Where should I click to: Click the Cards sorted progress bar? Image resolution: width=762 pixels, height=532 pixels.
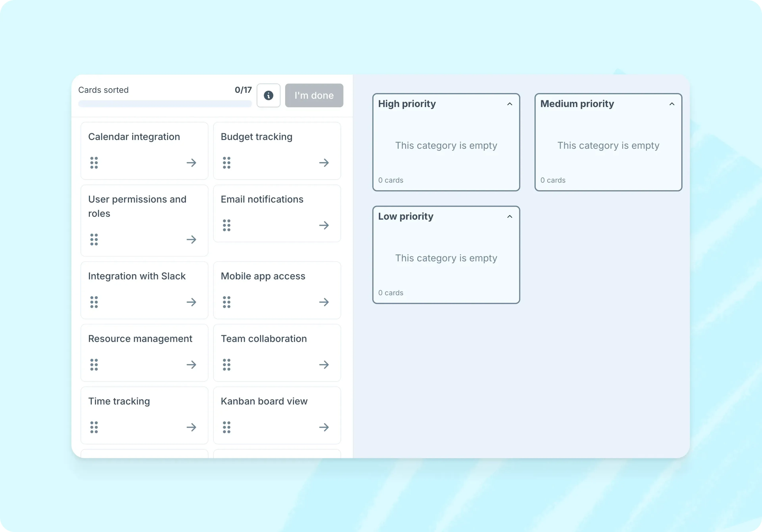pos(165,104)
